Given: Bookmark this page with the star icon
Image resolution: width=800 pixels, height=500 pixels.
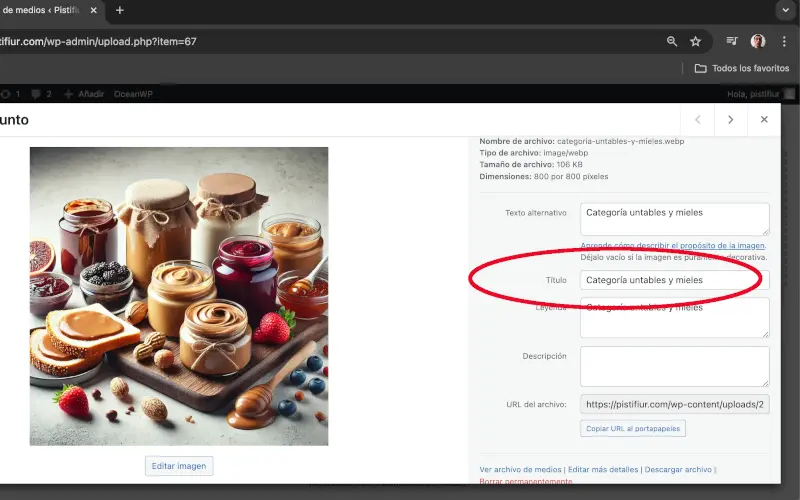Looking at the screenshot, I should click(696, 41).
